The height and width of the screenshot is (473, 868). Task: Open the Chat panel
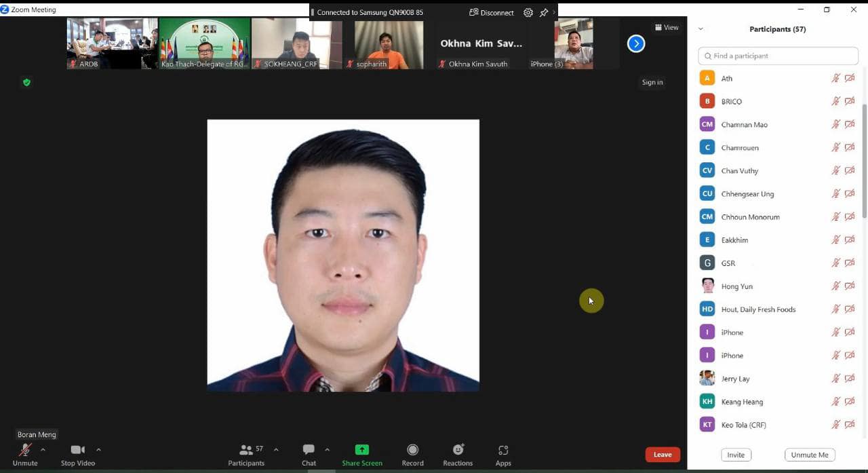[309, 454]
